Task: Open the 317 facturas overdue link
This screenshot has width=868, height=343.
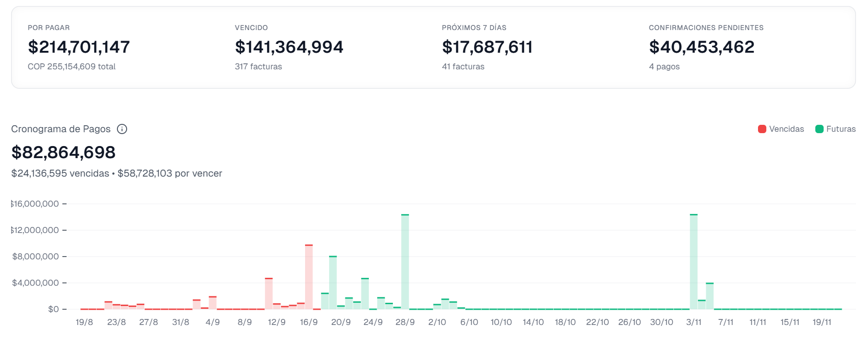Action: [x=258, y=67]
